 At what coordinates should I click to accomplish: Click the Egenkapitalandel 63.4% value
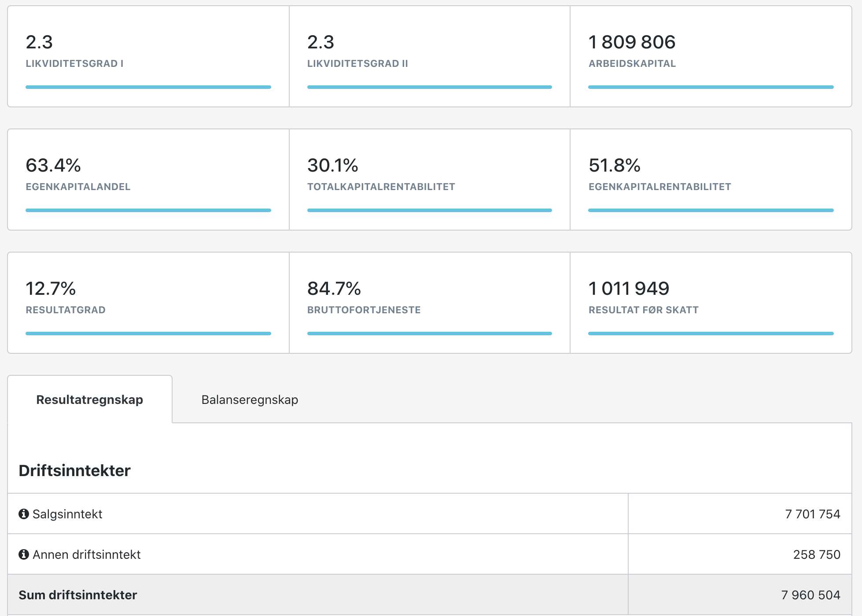coord(53,165)
